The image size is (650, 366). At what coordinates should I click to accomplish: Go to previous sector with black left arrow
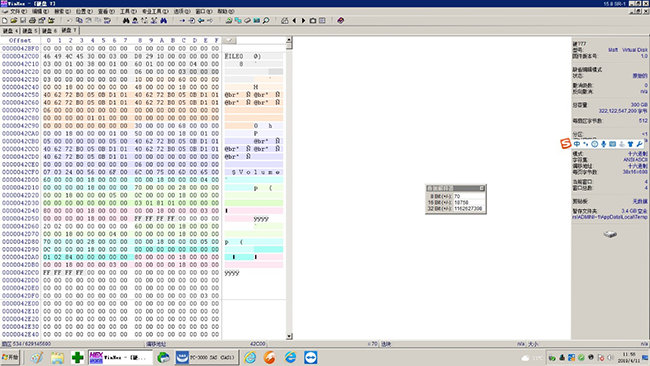(x=294, y=20)
